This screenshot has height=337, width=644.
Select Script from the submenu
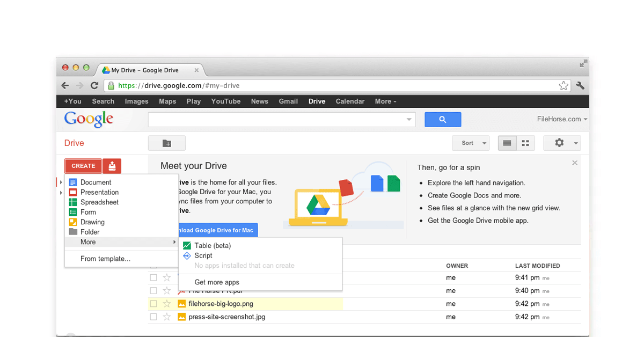(203, 255)
